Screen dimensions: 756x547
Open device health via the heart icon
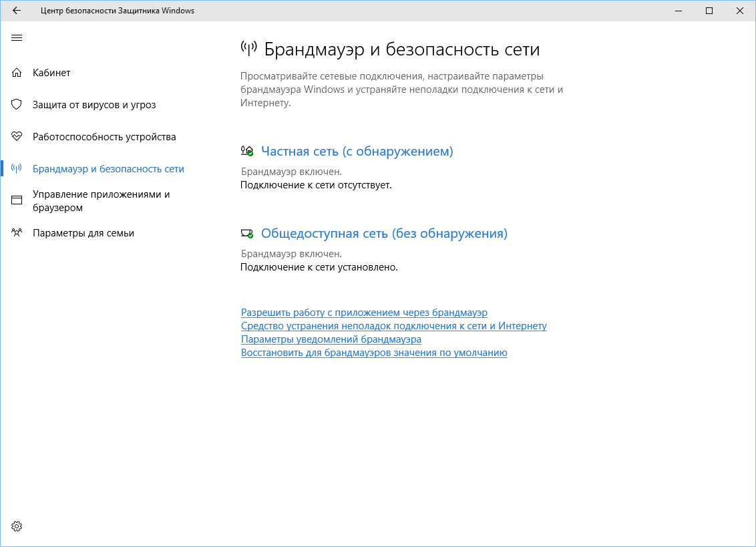click(16, 136)
